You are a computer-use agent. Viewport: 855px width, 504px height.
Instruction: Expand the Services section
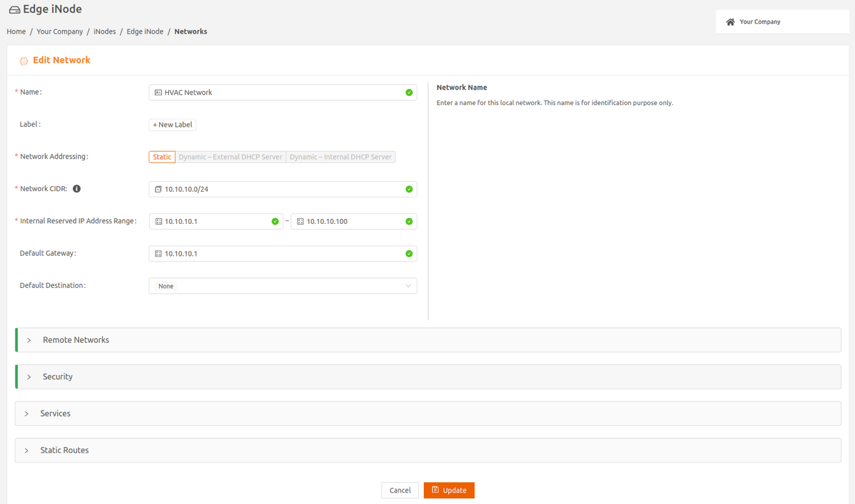coord(428,414)
